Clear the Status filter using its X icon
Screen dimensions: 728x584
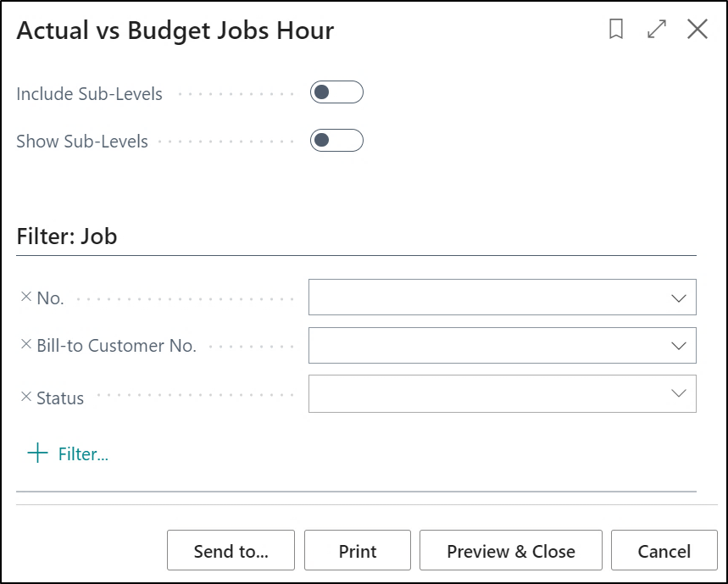coord(25,397)
